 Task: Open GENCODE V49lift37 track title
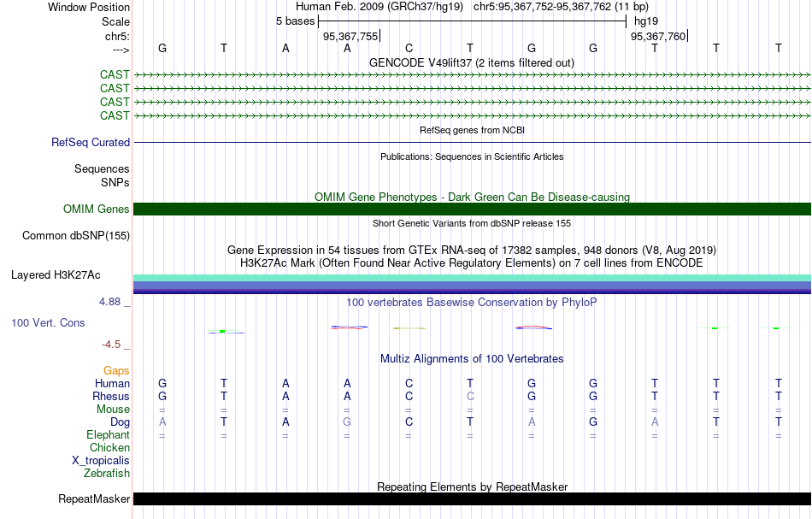472,62
